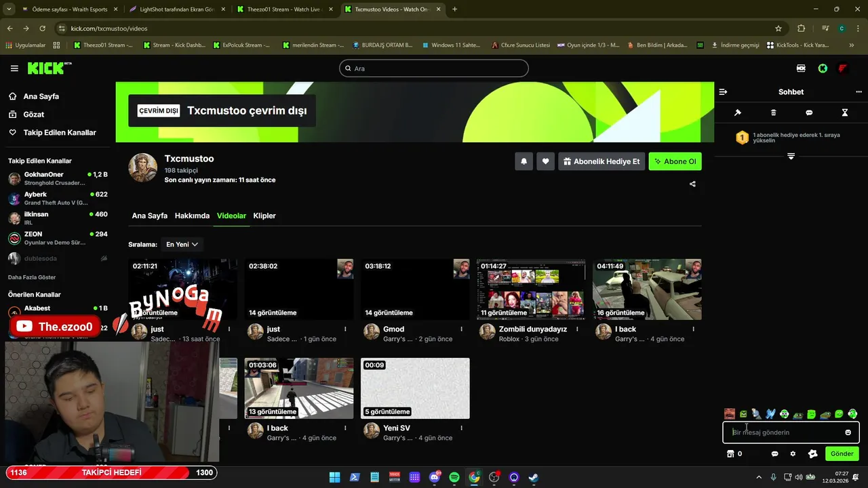The width and height of the screenshot is (868, 488).
Task: Open video options for 'Yeni SV'
Action: pyautogui.click(x=461, y=428)
